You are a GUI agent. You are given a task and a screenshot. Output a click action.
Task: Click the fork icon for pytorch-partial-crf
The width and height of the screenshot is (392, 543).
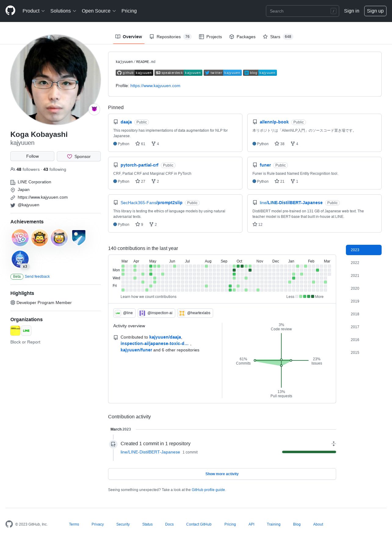point(154,181)
